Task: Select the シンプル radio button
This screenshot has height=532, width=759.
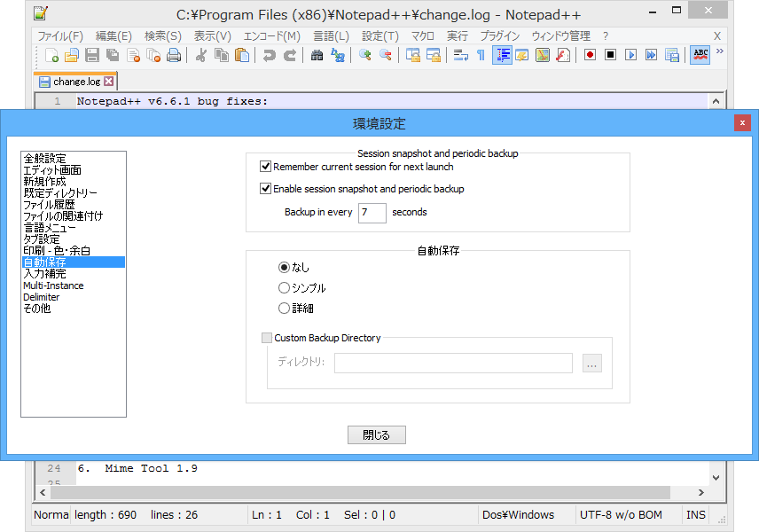Action: pyautogui.click(x=285, y=286)
